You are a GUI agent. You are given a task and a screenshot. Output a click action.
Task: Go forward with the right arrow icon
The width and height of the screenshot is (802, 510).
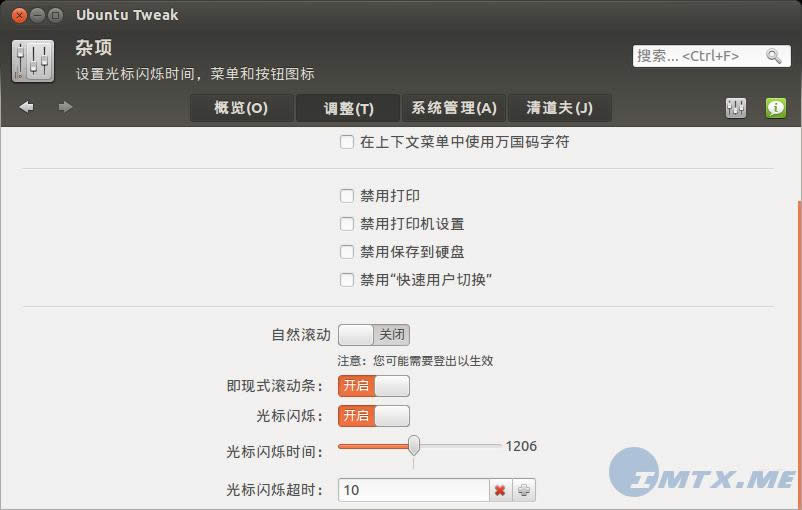[65, 107]
